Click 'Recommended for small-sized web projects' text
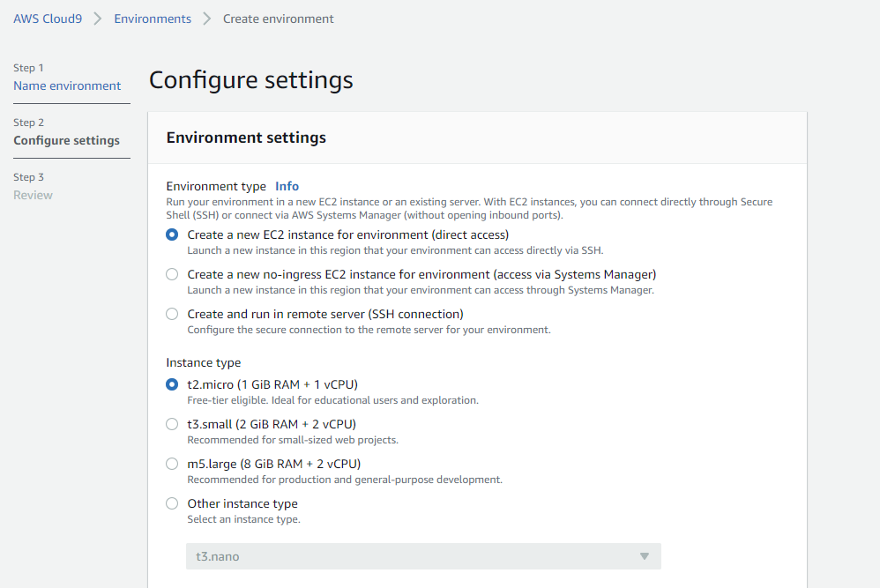Screen dimensions: 880x588 [293, 440]
